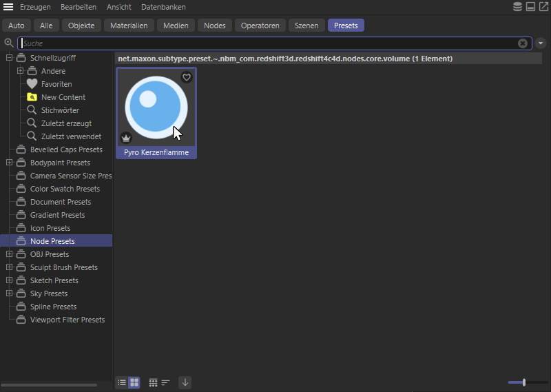Switch to grid thumbnail view

click(134, 382)
